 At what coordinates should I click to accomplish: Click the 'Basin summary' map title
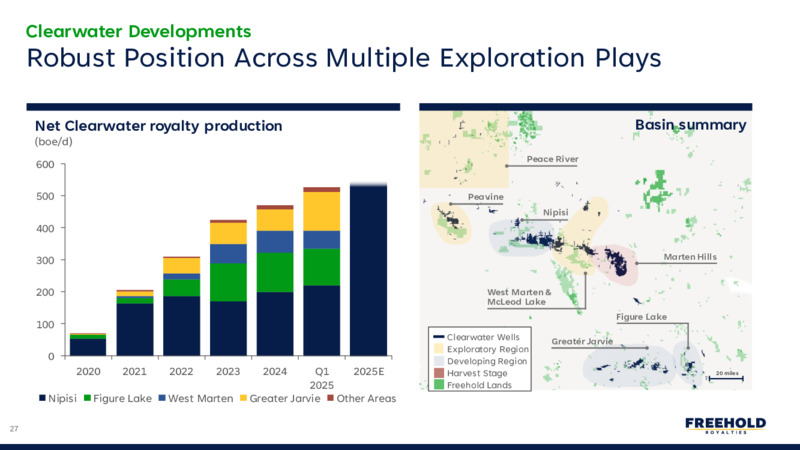690,125
